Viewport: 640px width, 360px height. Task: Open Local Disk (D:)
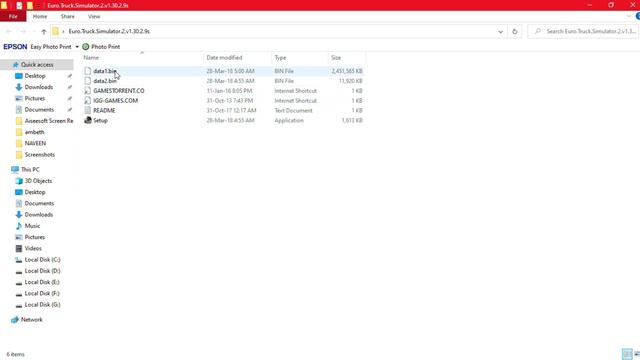(42, 271)
